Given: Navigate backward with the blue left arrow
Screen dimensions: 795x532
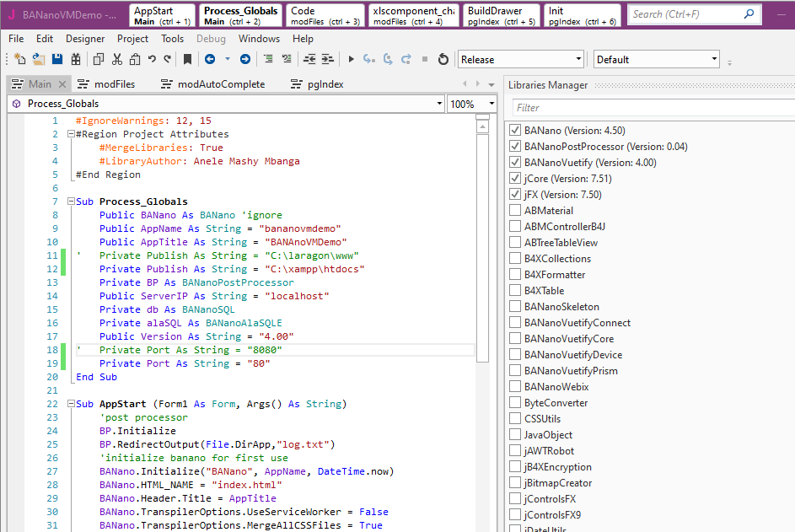Looking at the screenshot, I should [209, 59].
